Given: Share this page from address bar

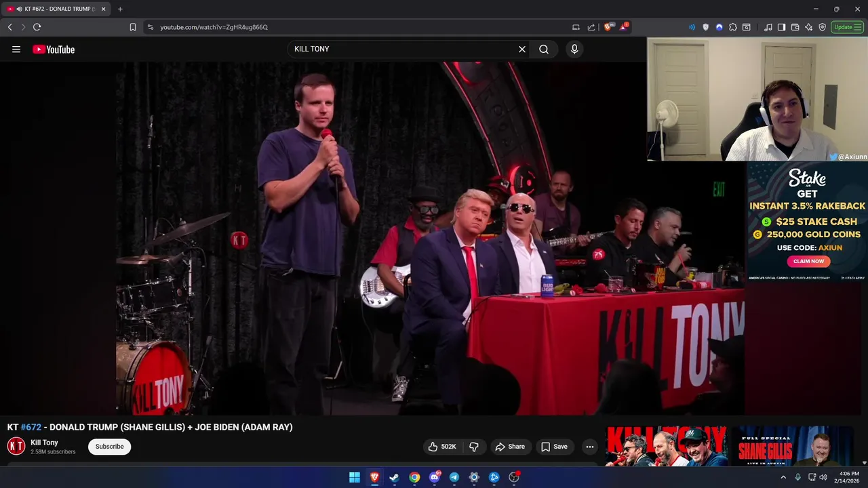Looking at the screenshot, I should tap(591, 27).
